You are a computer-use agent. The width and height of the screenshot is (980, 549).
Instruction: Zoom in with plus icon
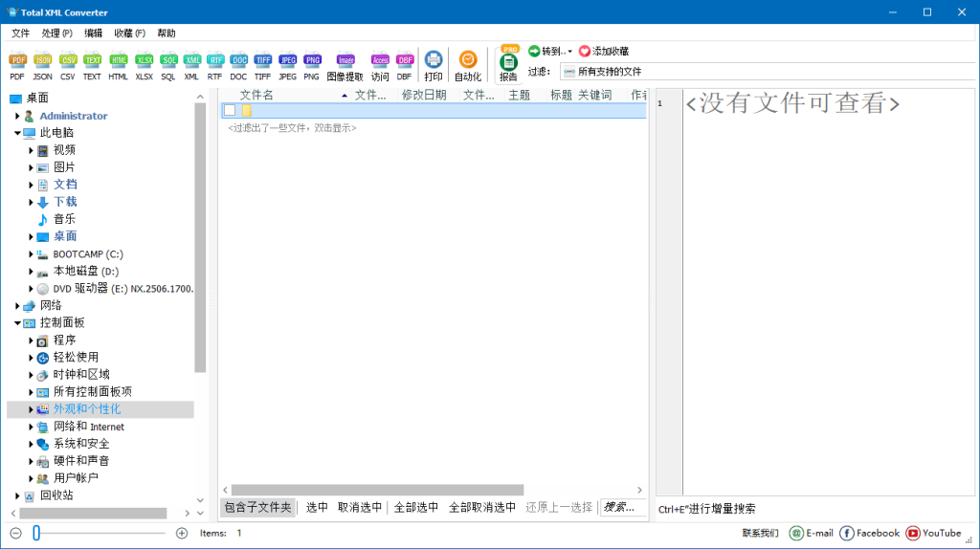182,533
